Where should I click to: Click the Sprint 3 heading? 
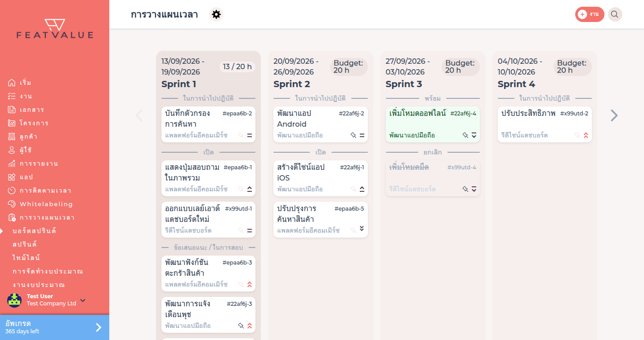tap(404, 84)
